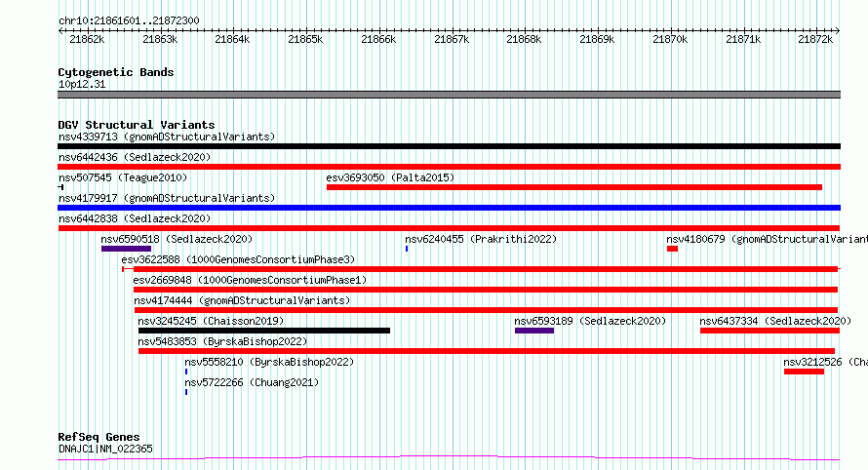This screenshot has height=470, width=868.
Task: Click the 21863k ruler tick label
Action: (x=160, y=39)
